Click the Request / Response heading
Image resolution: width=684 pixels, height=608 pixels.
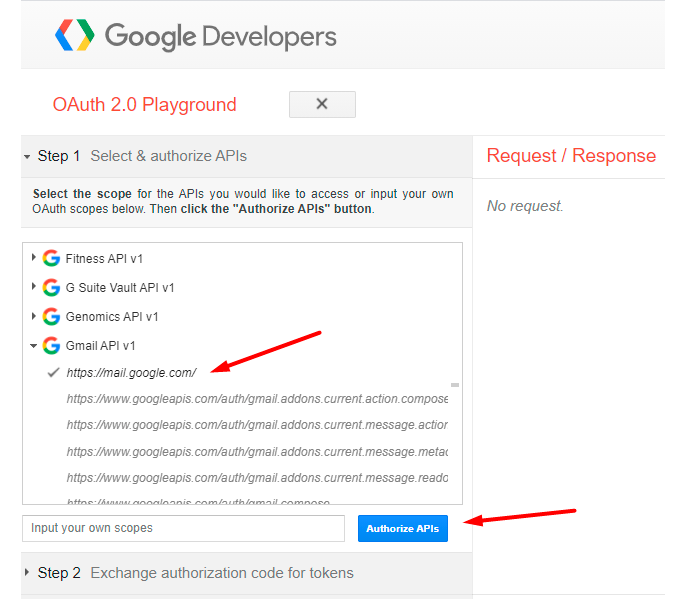(x=571, y=155)
